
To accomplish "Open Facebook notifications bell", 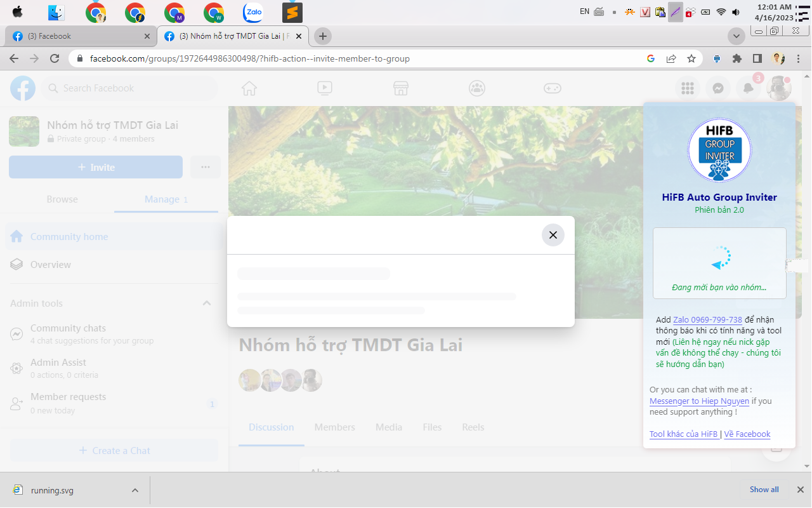I will pyautogui.click(x=749, y=88).
